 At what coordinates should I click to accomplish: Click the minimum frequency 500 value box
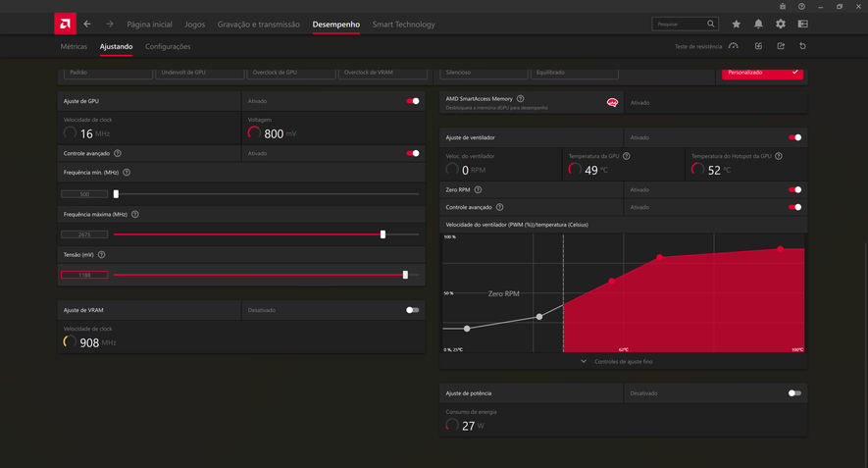click(84, 194)
